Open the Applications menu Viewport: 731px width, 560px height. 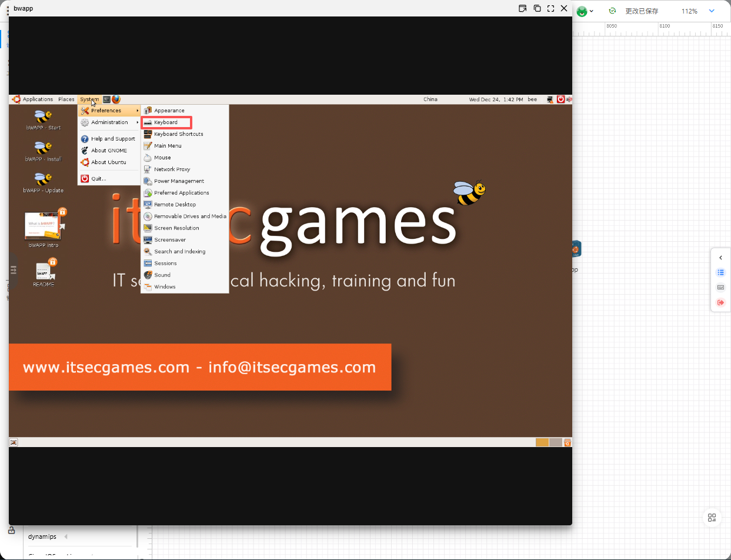(x=38, y=99)
